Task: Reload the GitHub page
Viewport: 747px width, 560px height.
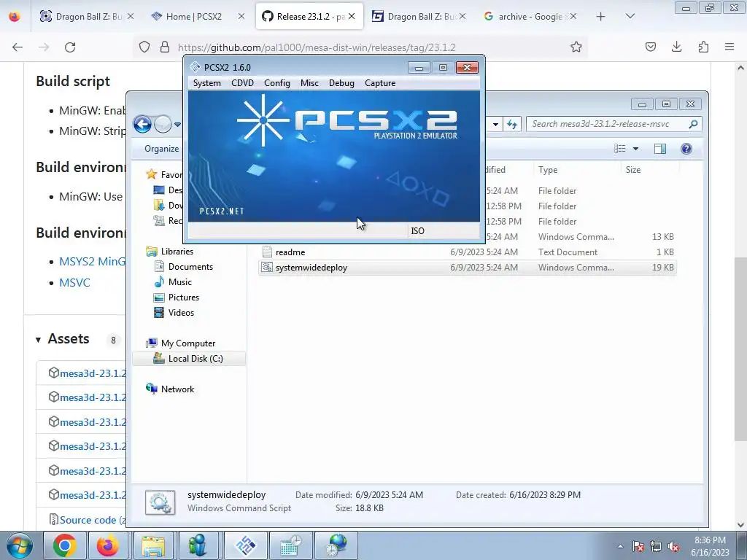Action: pyautogui.click(x=70, y=47)
